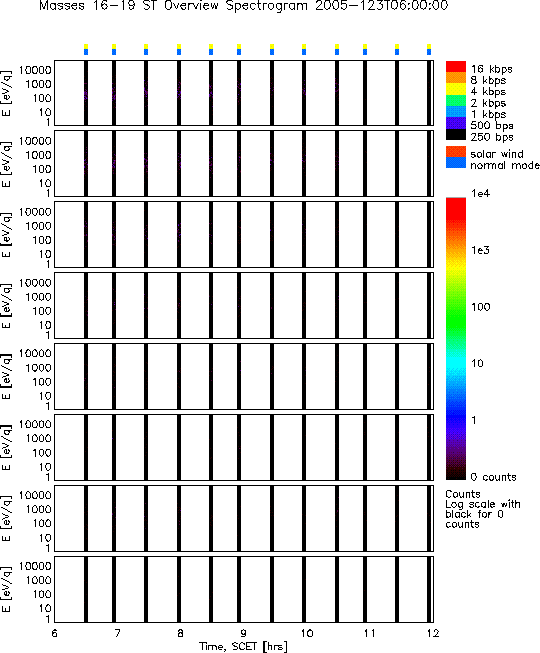The width and height of the screenshot is (540, 653).
Task: Select the 'Counts Log scale' description text
Action: (483, 509)
